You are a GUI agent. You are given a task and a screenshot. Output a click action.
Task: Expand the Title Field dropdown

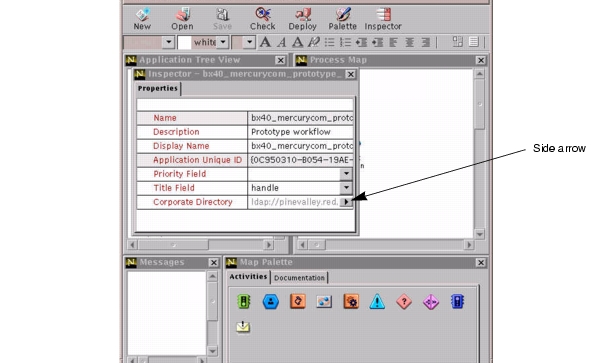[346, 188]
